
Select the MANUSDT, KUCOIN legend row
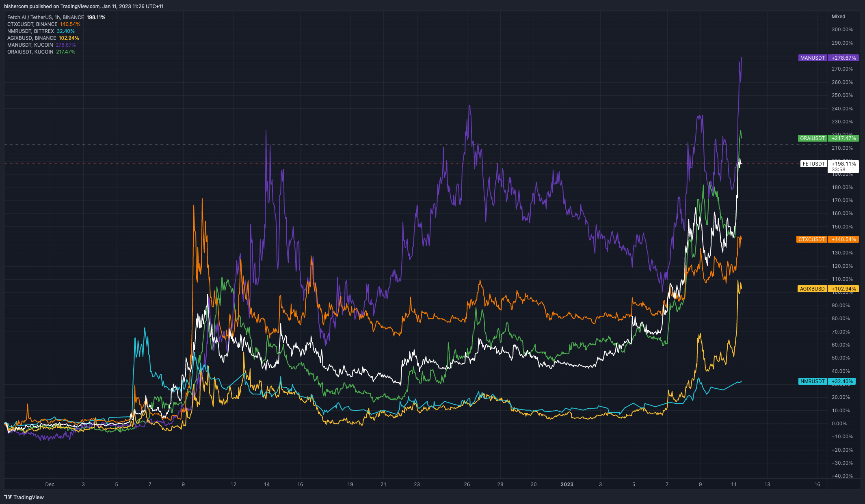[41, 45]
